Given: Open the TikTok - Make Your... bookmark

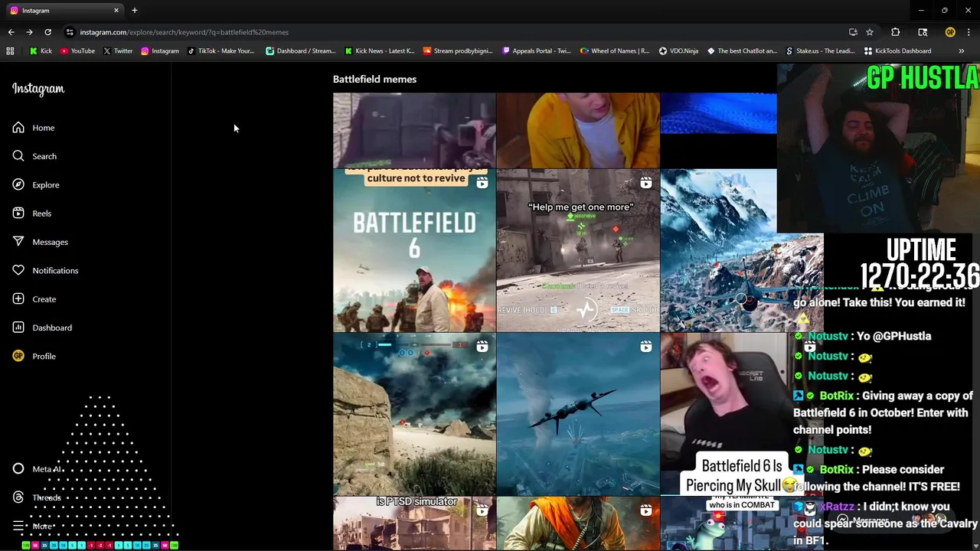Looking at the screenshot, I should 220,51.
